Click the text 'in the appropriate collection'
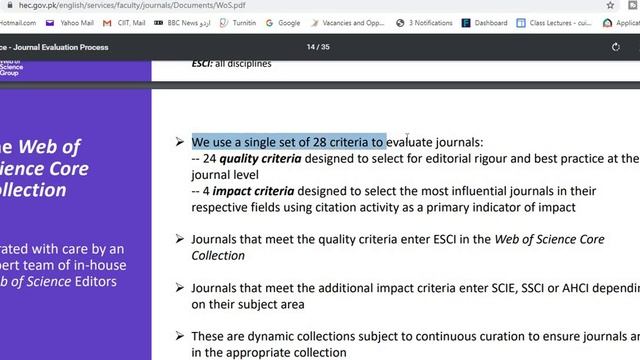640x360 pixels. tap(269, 353)
